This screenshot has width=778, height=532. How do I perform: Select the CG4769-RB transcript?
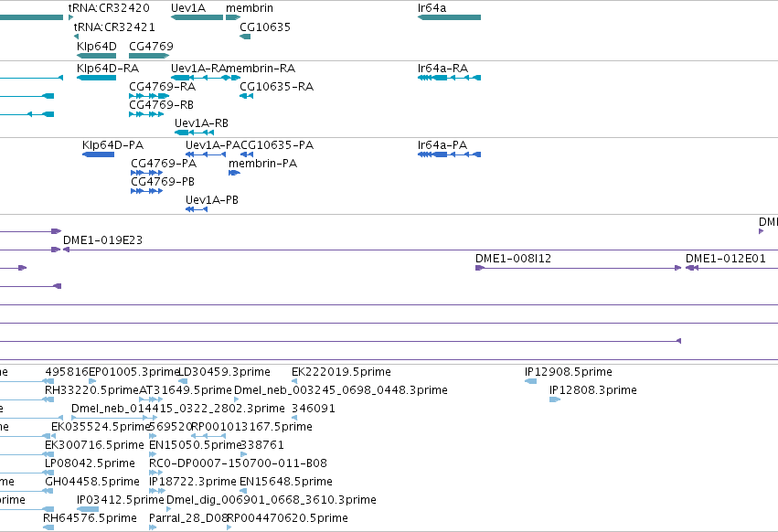146,114
